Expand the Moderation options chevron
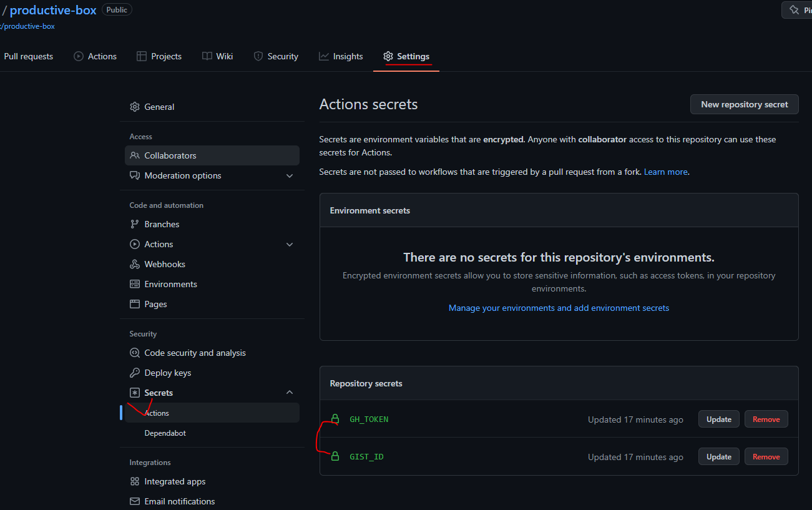This screenshot has width=812, height=510. click(290, 176)
